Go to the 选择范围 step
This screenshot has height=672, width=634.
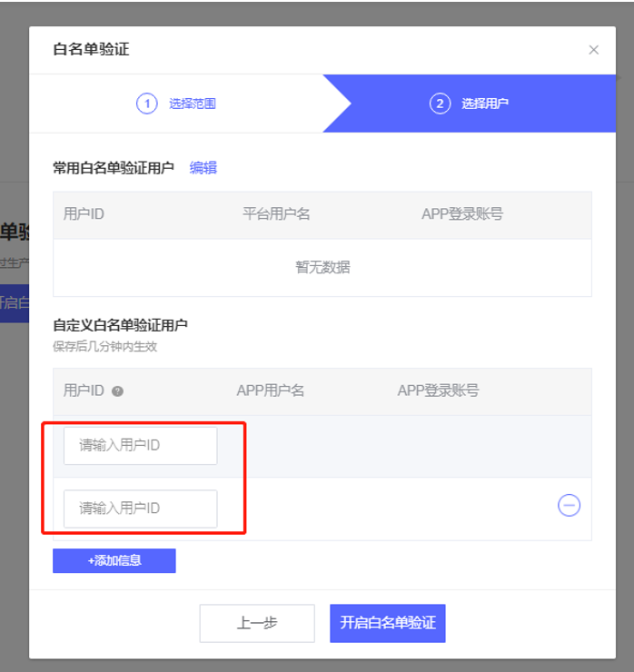click(193, 104)
